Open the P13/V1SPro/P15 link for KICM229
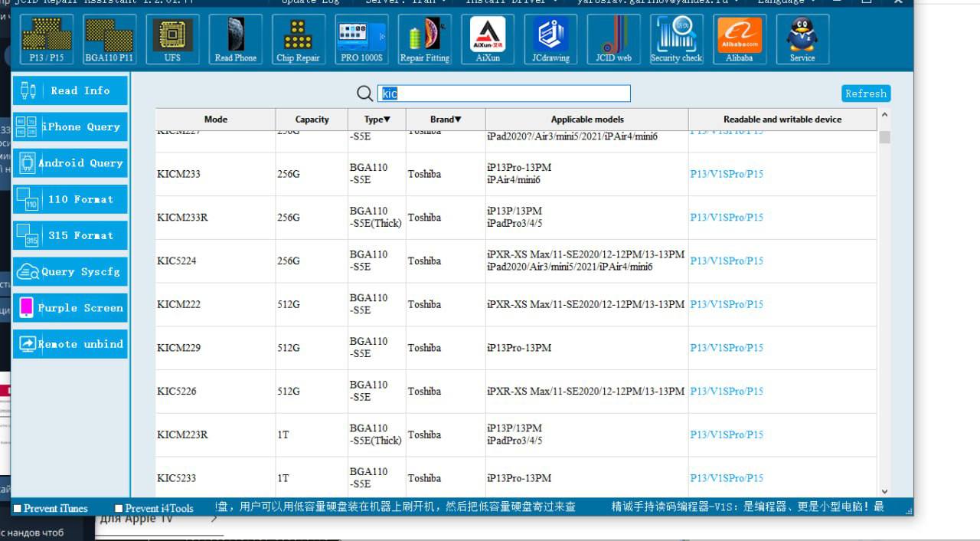980x541 pixels. click(x=727, y=348)
